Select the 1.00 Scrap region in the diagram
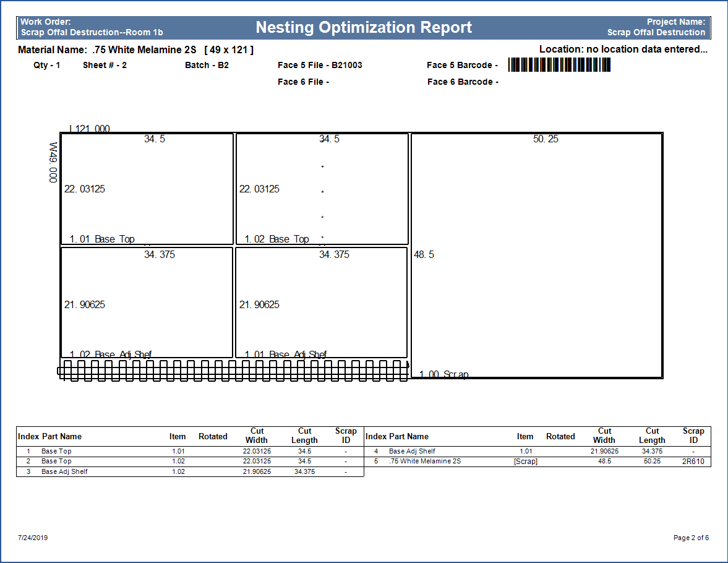The height and width of the screenshot is (563, 728). coord(537,255)
